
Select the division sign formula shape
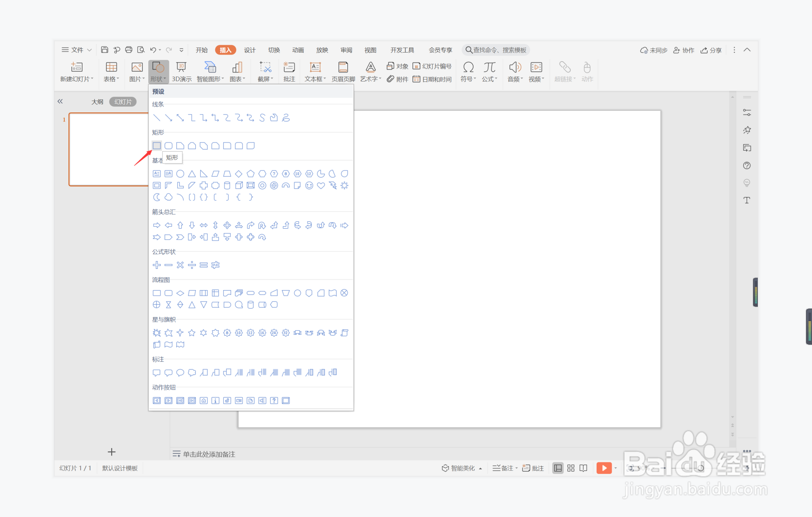[x=192, y=265]
